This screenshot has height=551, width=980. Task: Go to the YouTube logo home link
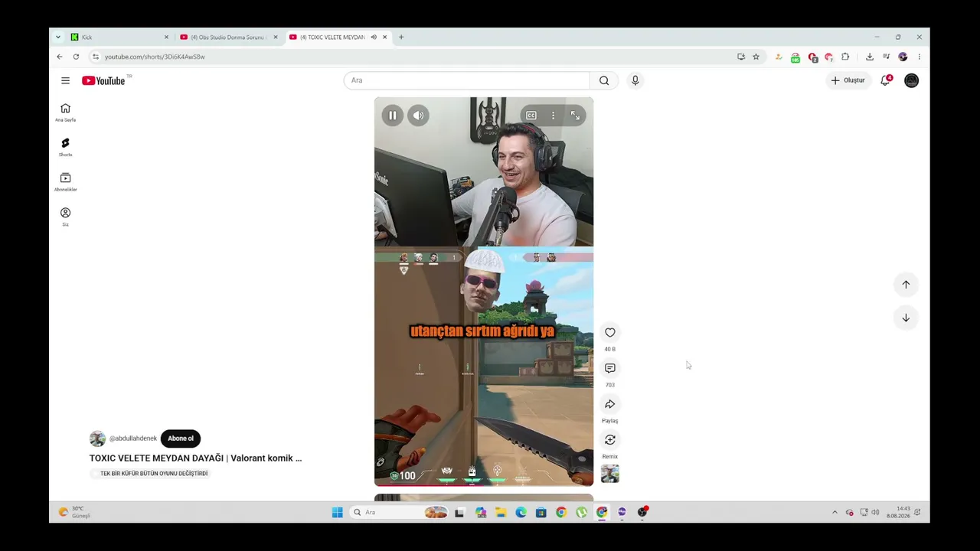[x=103, y=80]
